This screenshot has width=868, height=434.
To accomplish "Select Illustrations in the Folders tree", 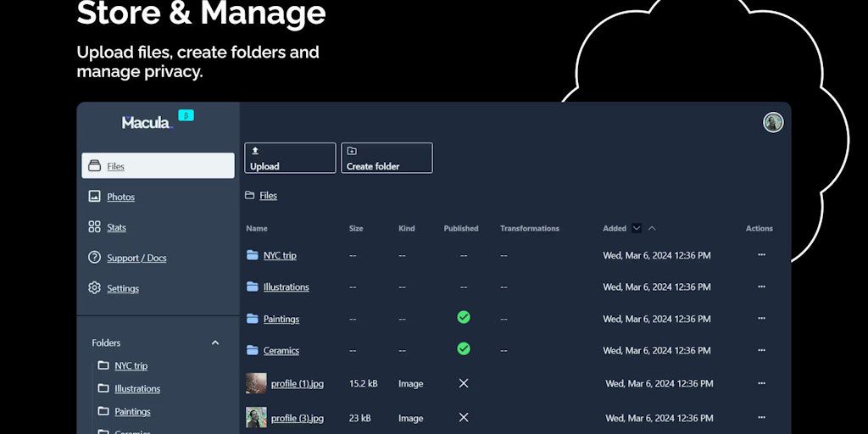I will [x=137, y=389].
